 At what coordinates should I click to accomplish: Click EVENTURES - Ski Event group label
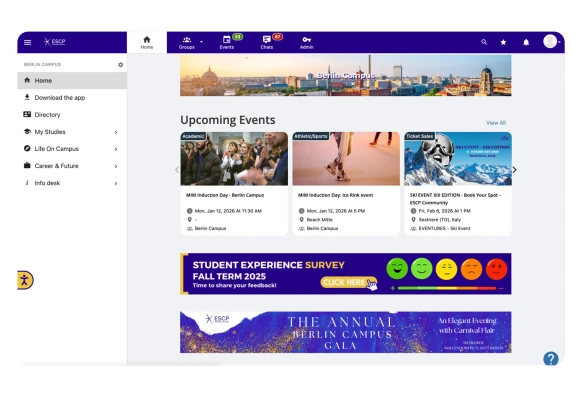coord(444,229)
